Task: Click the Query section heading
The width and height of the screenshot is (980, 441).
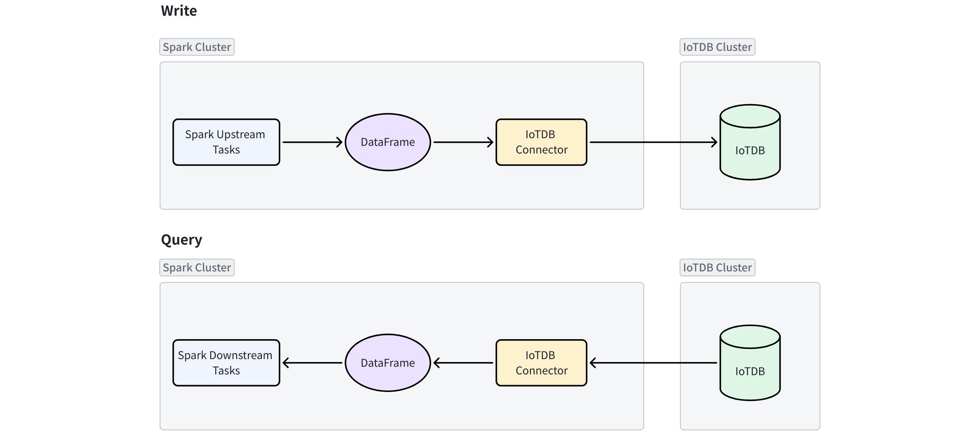Action: pyautogui.click(x=181, y=240)
